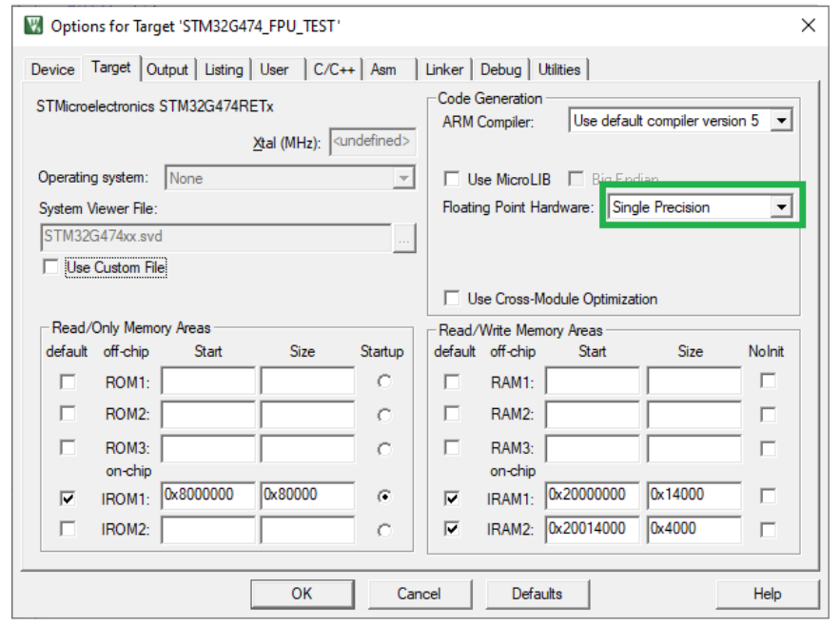Confirm settings with the OK button
Screen dimensions: 840x626
tap(303, 594)
